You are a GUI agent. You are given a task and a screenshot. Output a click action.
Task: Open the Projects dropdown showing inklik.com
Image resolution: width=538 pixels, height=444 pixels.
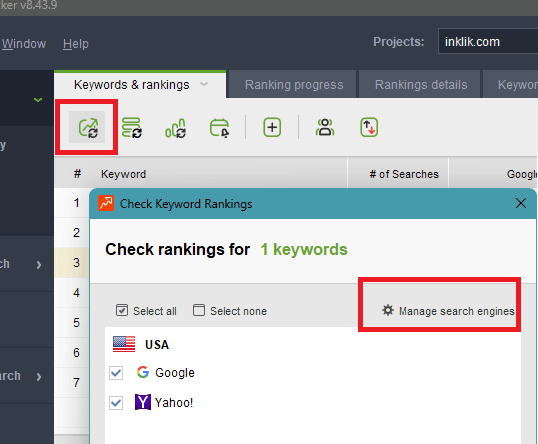(x=488, y=42)
